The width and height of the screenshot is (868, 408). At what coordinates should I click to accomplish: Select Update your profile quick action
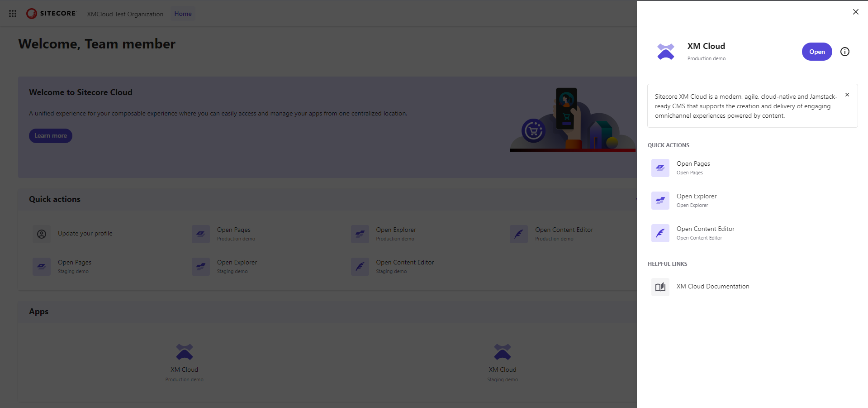point(85,234)
